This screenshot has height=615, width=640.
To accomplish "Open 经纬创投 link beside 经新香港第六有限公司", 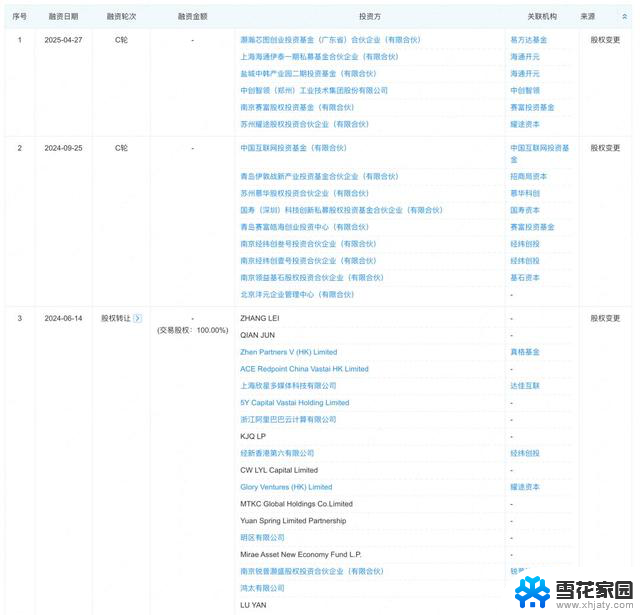I will tap(525, 453).
